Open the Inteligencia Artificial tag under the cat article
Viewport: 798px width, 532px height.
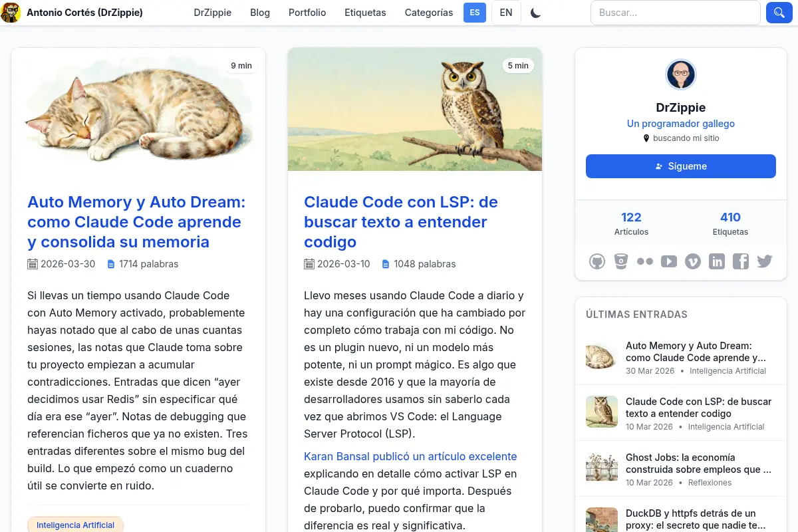(75, 525)
